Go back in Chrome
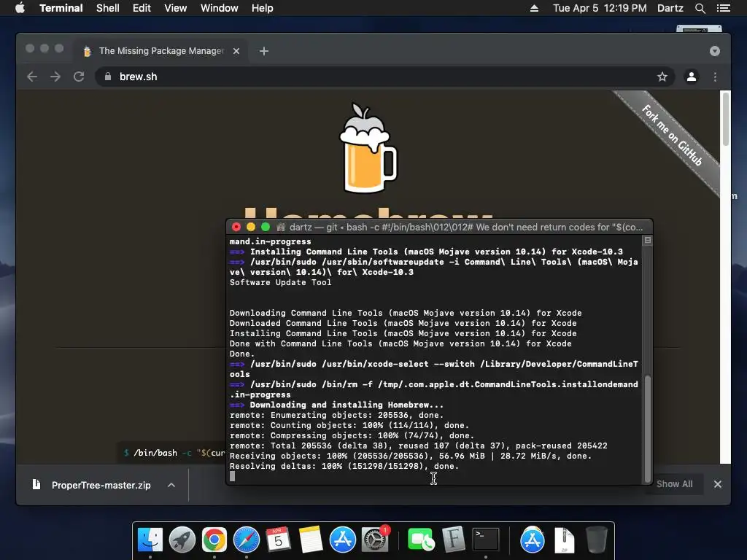This screenshot has height=560, width=747. 32,77
